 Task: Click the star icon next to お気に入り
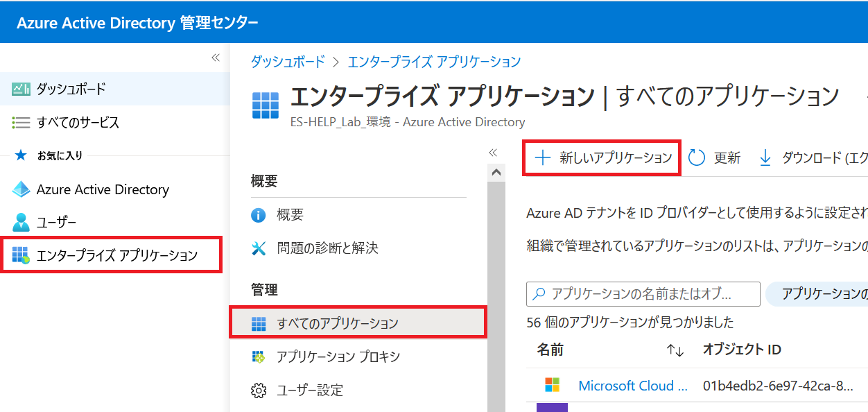coord(20,155)
